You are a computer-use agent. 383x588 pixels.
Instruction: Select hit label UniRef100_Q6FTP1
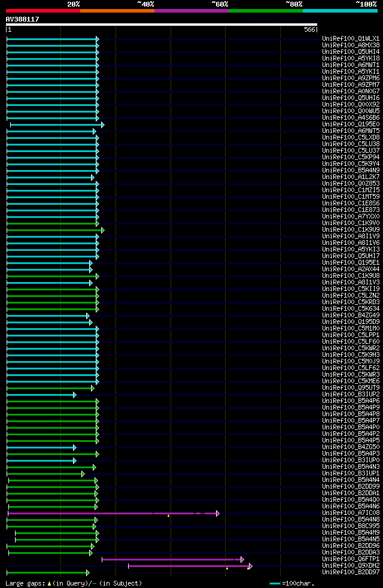[351, 559]
